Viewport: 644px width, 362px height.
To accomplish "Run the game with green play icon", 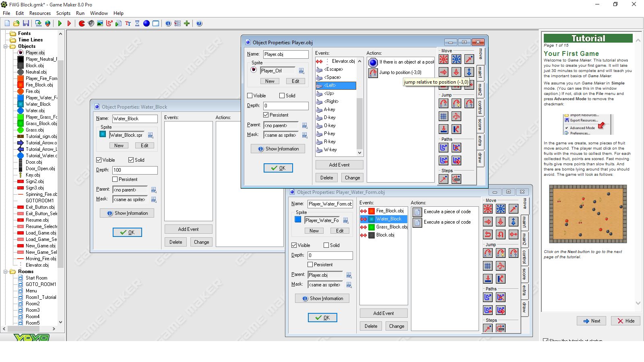I will click(x=60, y=23).
